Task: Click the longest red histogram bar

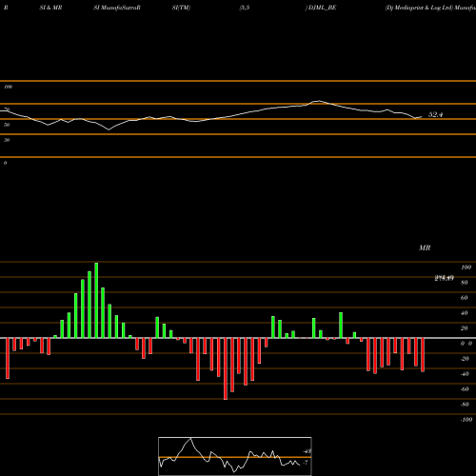Action: pos(226,368)
